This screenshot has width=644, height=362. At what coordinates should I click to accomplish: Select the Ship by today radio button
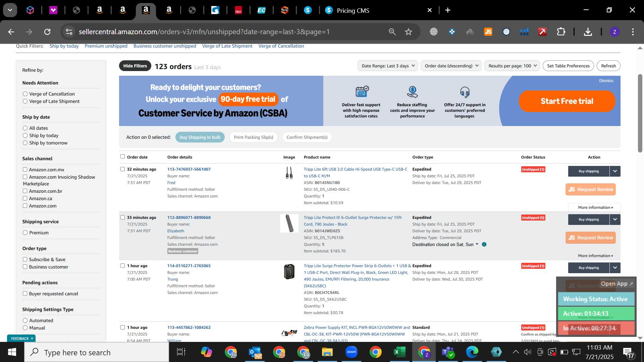[x=25, y=135]
